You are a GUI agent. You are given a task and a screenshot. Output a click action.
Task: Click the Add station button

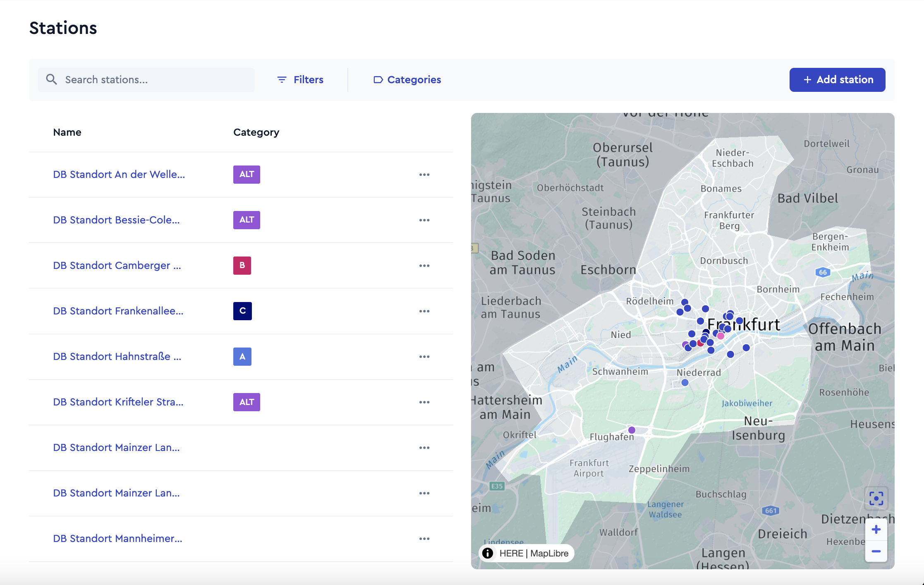pyautogui.click(x=838, y=79)
